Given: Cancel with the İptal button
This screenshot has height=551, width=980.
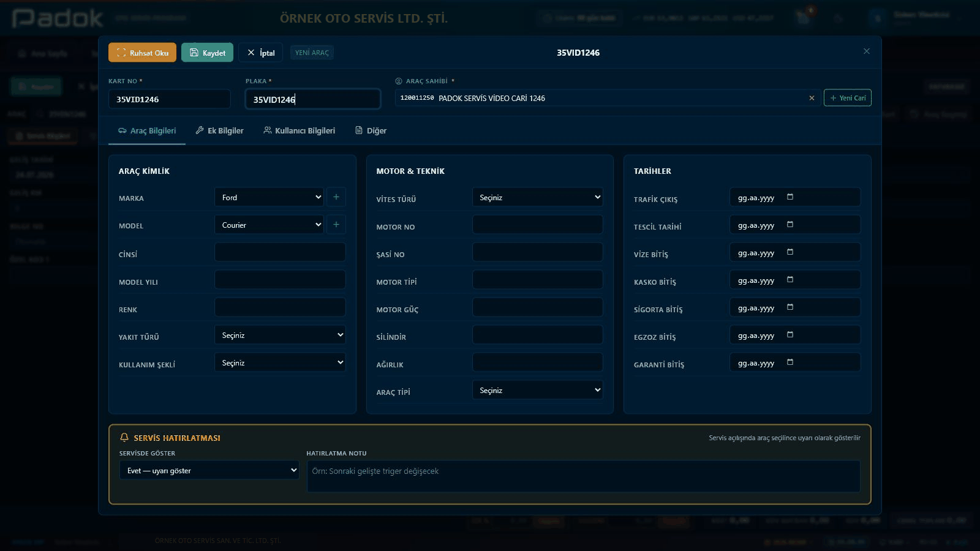Looking at the screenshot, I should (260, 53).
